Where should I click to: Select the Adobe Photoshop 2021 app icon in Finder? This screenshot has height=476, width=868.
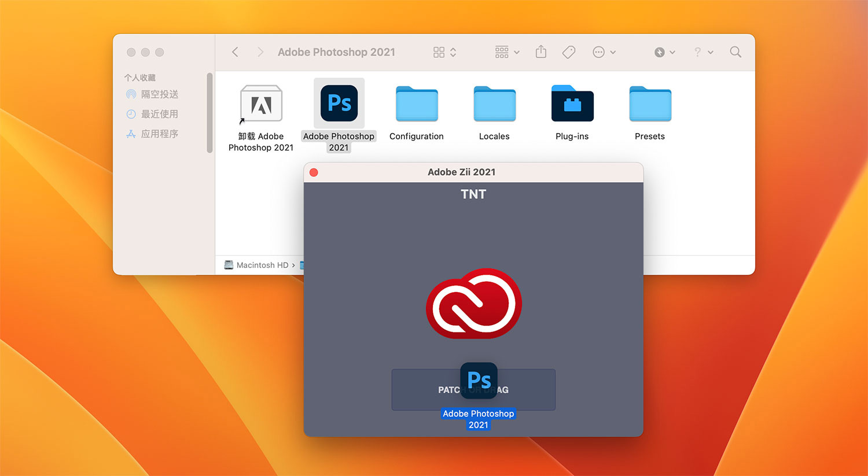[339, 104]
